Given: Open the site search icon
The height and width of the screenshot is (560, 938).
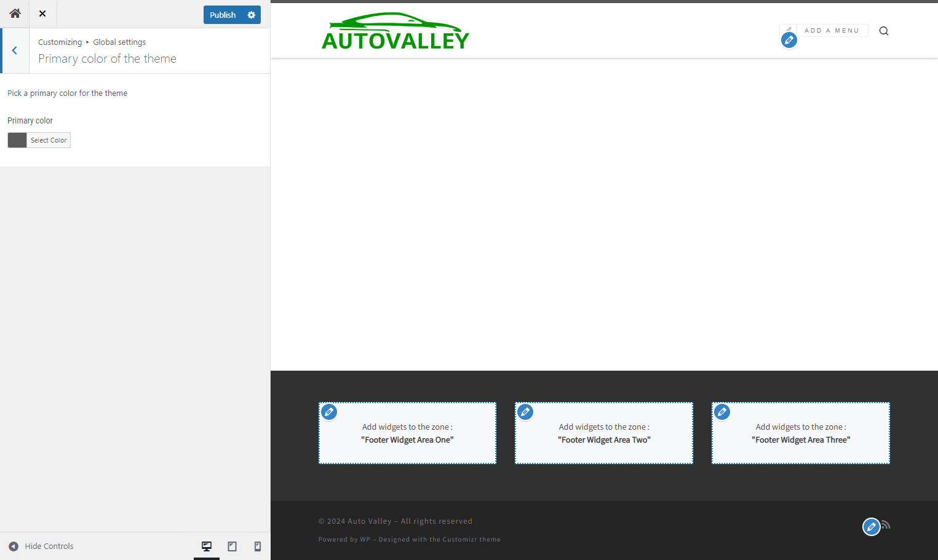Looking at the screenshot, I should coord(884,31).
